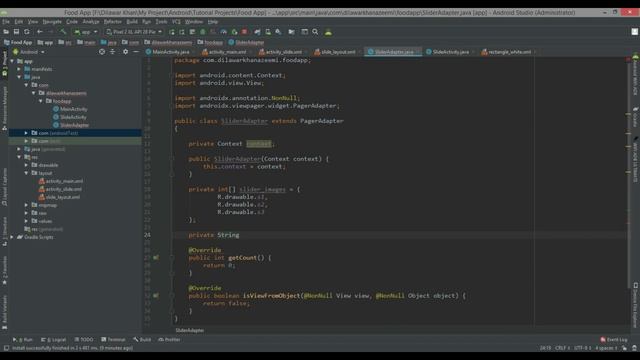Click the Android user avatar icon
Viewport: 640px width, 360px height.
point(328,32)
